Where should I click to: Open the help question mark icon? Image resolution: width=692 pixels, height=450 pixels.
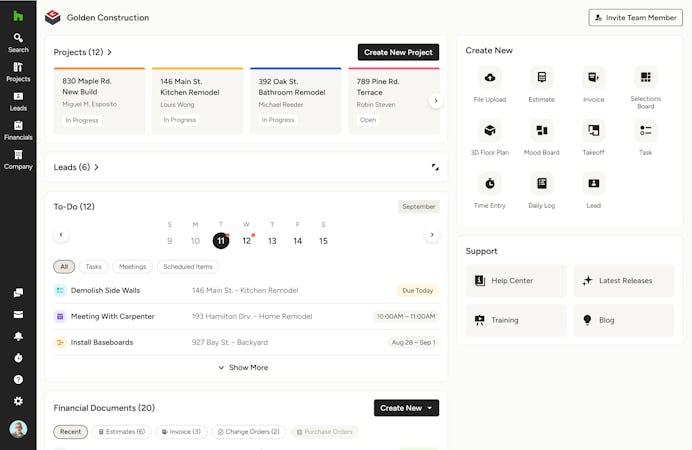coord(18,379)
